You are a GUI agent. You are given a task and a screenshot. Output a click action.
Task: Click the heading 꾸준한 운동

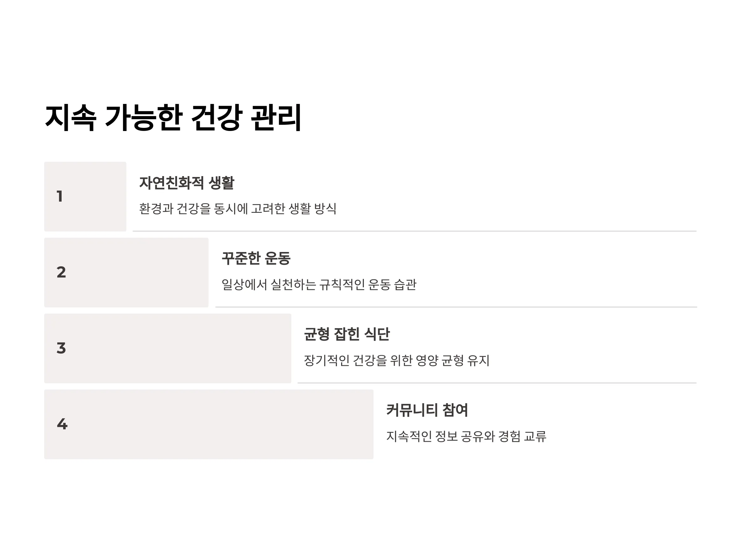256,259
